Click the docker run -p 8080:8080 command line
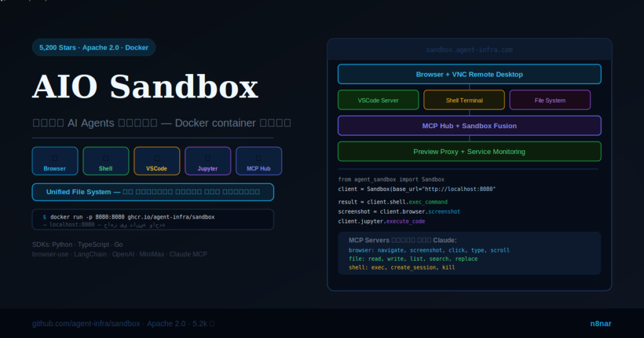 tap(128, 217)
